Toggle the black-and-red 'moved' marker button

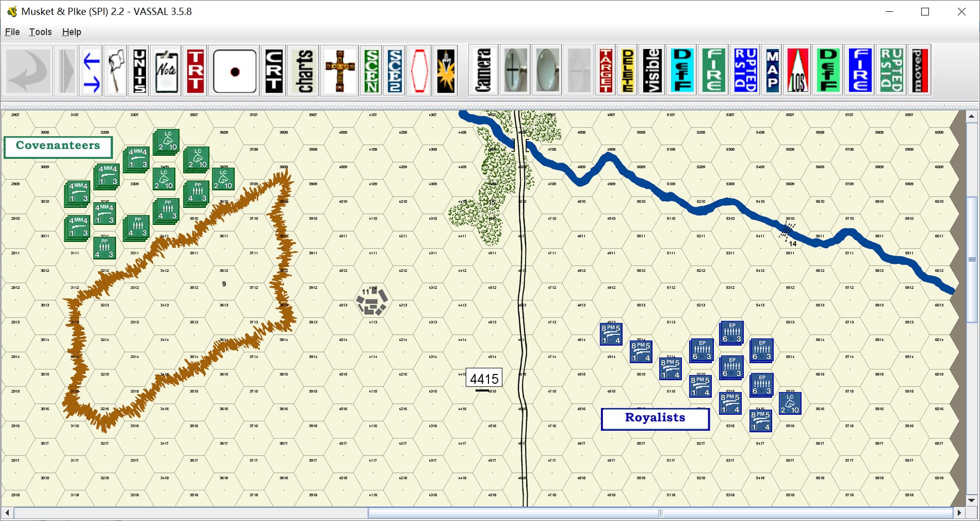coord(920,71)
